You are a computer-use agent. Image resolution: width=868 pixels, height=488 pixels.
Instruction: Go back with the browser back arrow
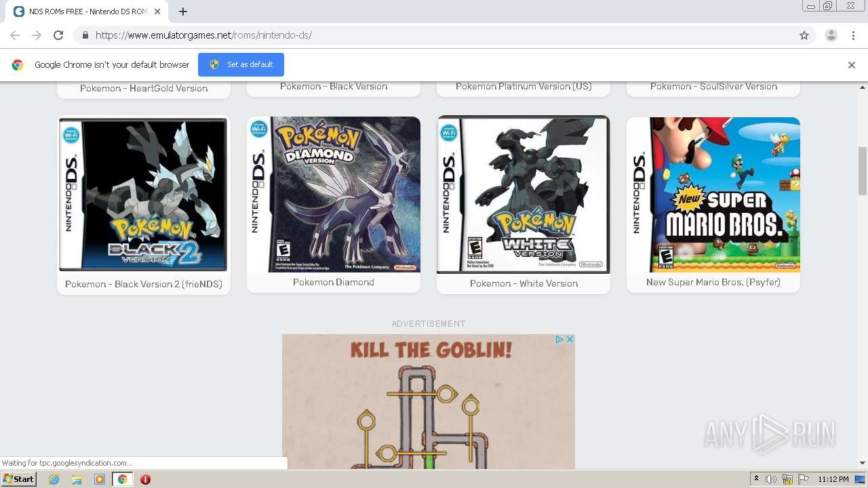(15, 35)
